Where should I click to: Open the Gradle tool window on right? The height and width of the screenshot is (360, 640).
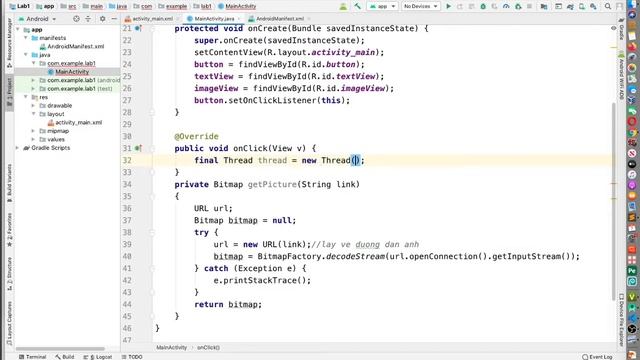pyautogui.click(x=621, y=29)
